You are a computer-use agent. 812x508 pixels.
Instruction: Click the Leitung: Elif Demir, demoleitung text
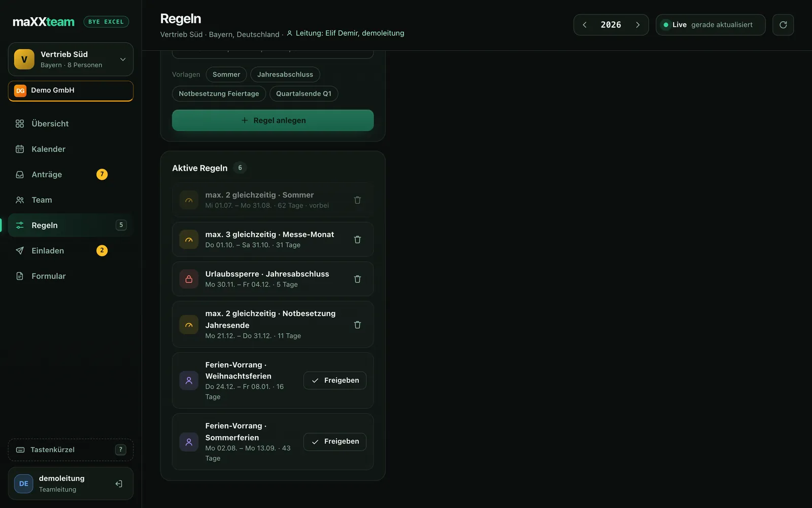pyautogui.click(x=350, y=33)
